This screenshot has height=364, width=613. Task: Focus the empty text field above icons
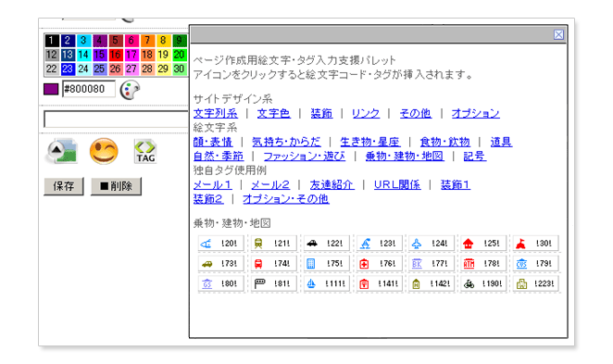(116, 119)
